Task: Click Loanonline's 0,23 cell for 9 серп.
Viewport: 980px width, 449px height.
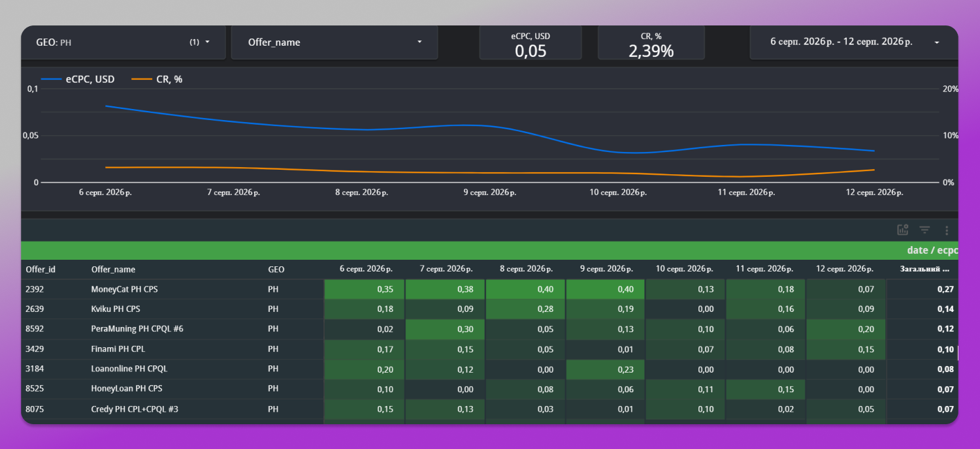Action: (606, 369)
